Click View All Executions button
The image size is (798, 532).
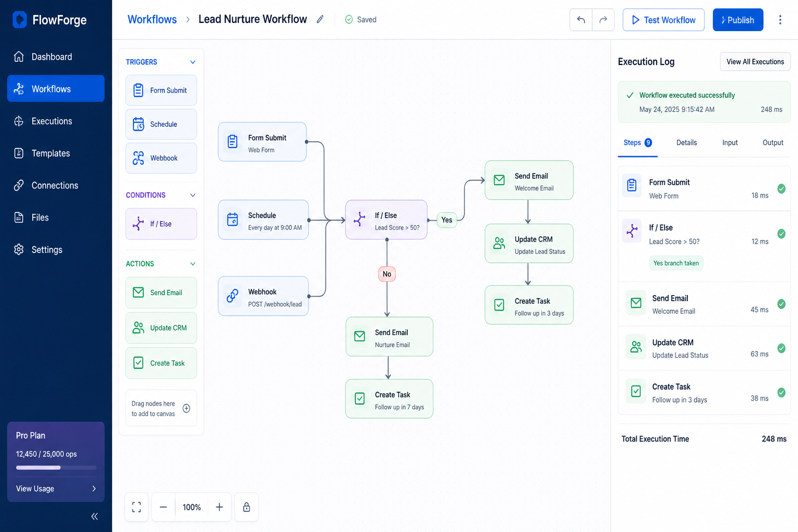[755, 62]
